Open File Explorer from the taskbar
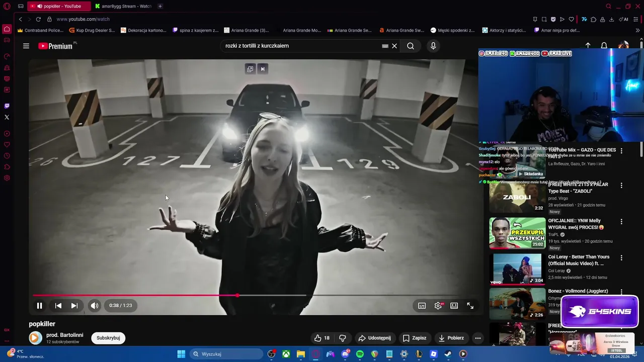 (x=301, y=354)
